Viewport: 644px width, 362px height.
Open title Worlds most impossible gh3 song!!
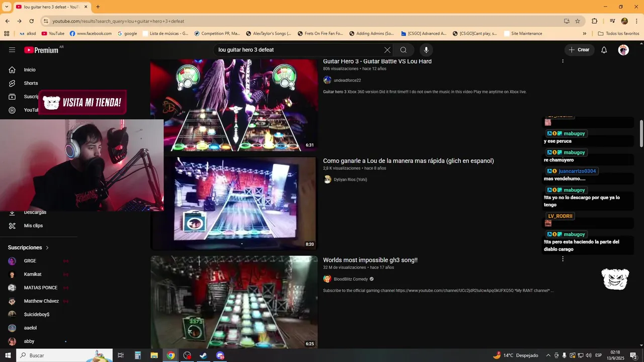coord(370,260)
